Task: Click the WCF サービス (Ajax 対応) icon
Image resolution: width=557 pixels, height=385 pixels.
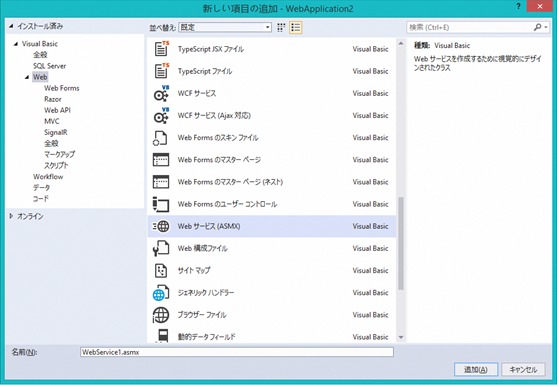Action: click(161, 115)
